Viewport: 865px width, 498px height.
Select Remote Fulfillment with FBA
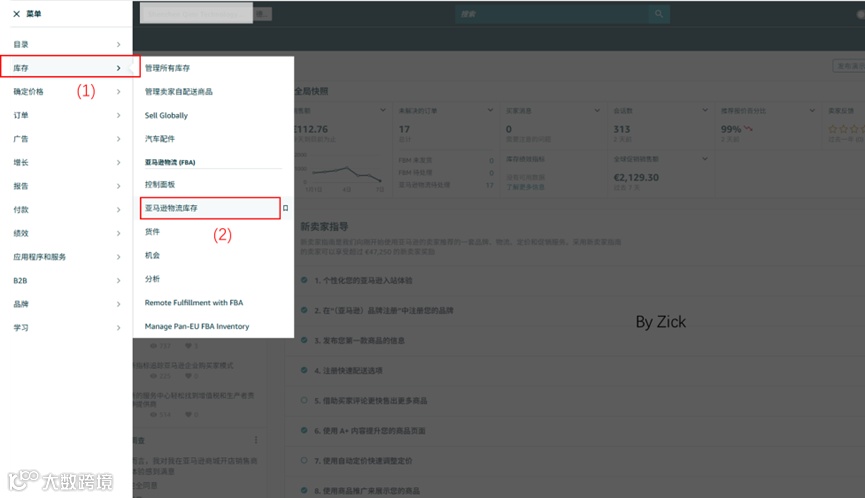(194, 303)
